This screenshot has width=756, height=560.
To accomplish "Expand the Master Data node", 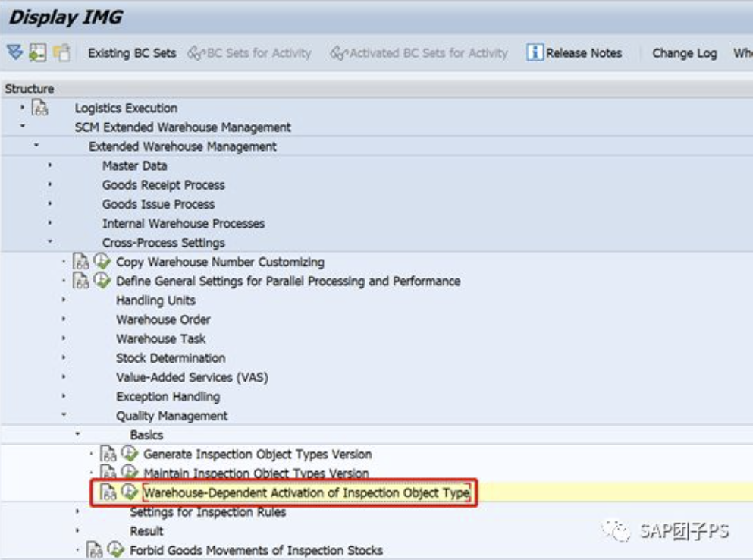I will click(x=49, y=165).
